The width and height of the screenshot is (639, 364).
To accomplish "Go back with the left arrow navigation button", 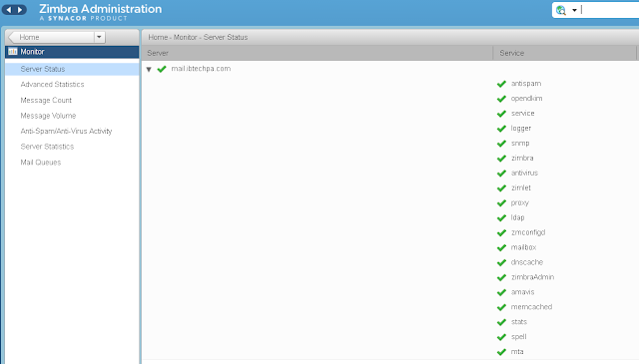I will (9, 9).
